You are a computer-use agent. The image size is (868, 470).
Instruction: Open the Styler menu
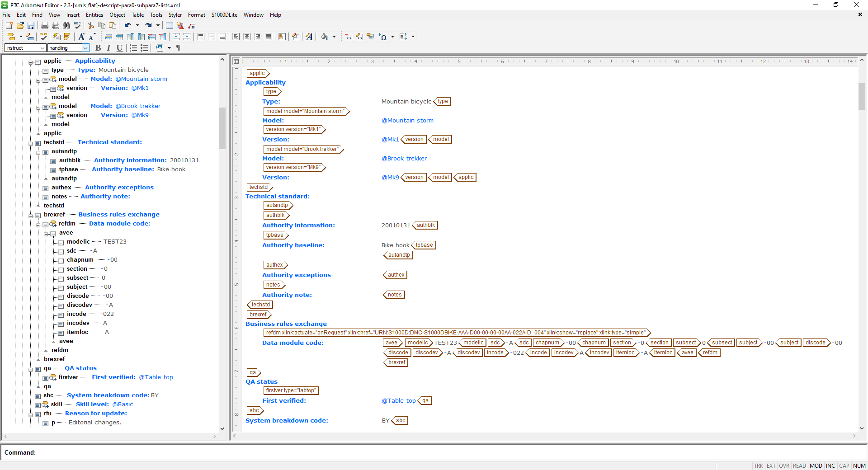click(175, 14)
